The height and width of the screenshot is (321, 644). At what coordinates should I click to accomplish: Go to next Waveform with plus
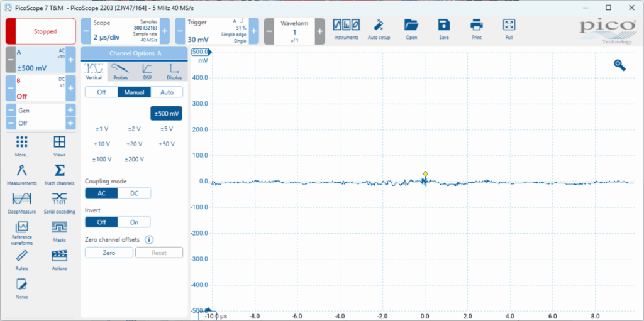[320, 31]
